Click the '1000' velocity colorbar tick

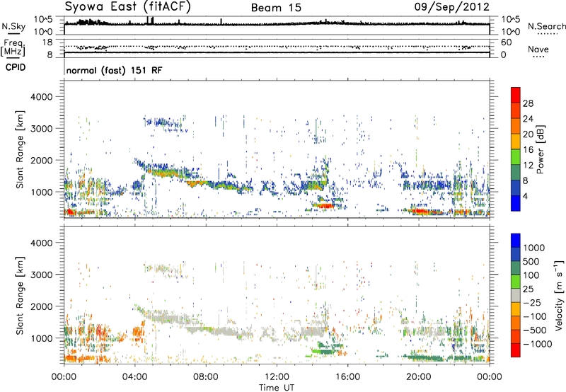[x=533, y=248]
